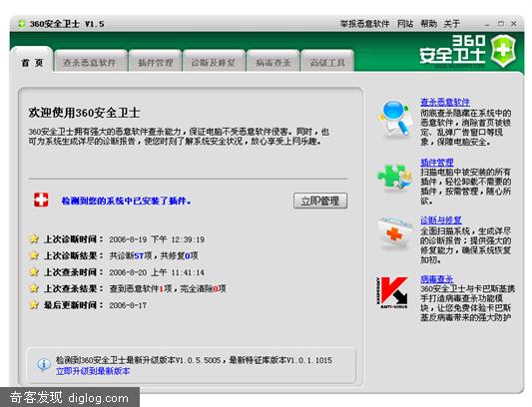This screenshot has width=532, height=407.
Task: Click the magnifier malware scan icon
Action: click(394, 118)
